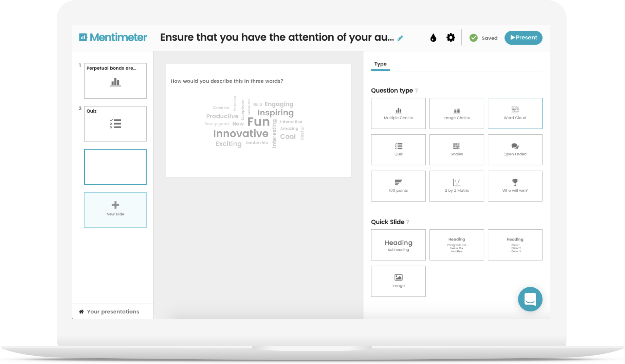Pick the Scales question type
This screenshot has height=364, width=625.
(457, 150)
